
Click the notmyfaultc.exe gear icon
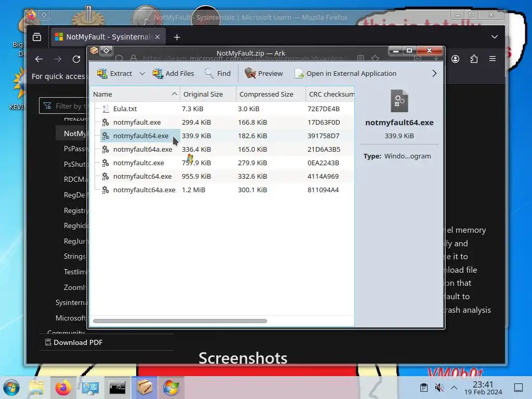[105, 163]
